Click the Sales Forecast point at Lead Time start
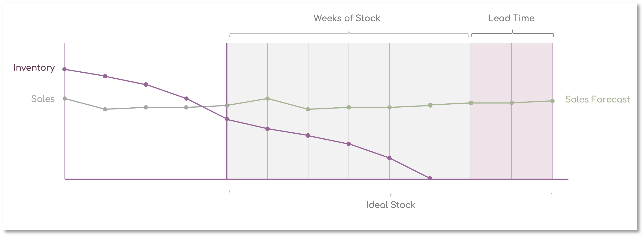This screenshot has width=644, height=237. point(471,103)
